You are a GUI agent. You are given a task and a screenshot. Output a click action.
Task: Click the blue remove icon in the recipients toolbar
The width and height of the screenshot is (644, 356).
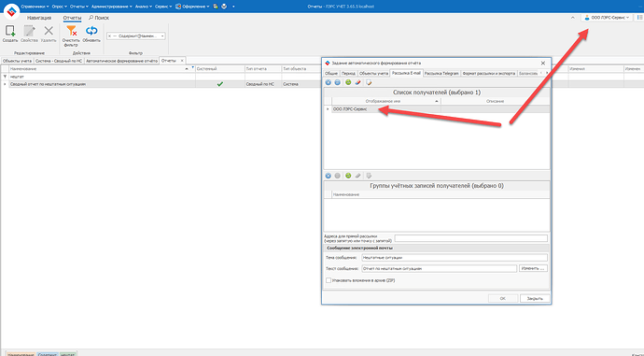click(337, 82)
